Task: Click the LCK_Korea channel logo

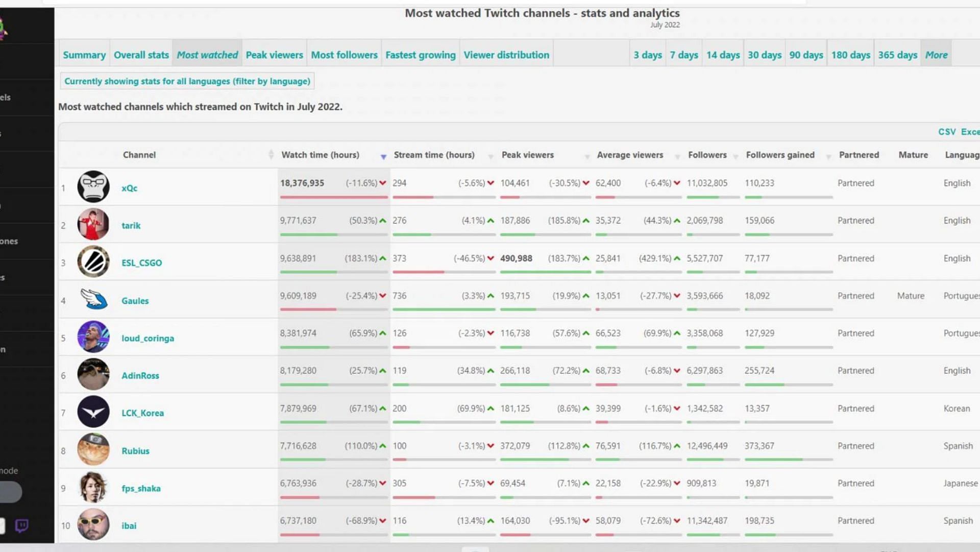Action: (93, 412)
